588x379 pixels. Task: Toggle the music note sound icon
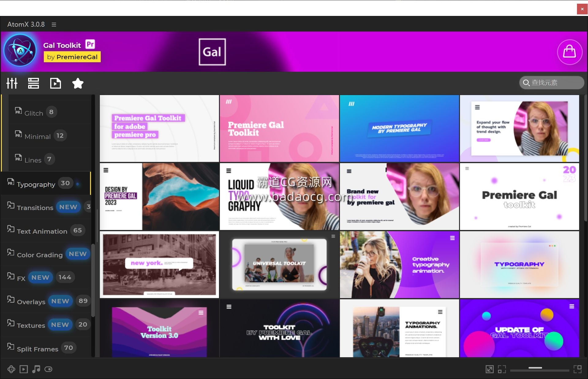tap(36, 369)
